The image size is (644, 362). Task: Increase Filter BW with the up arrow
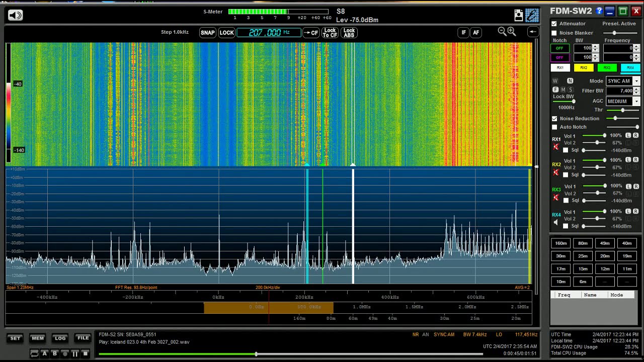[636, 89]
